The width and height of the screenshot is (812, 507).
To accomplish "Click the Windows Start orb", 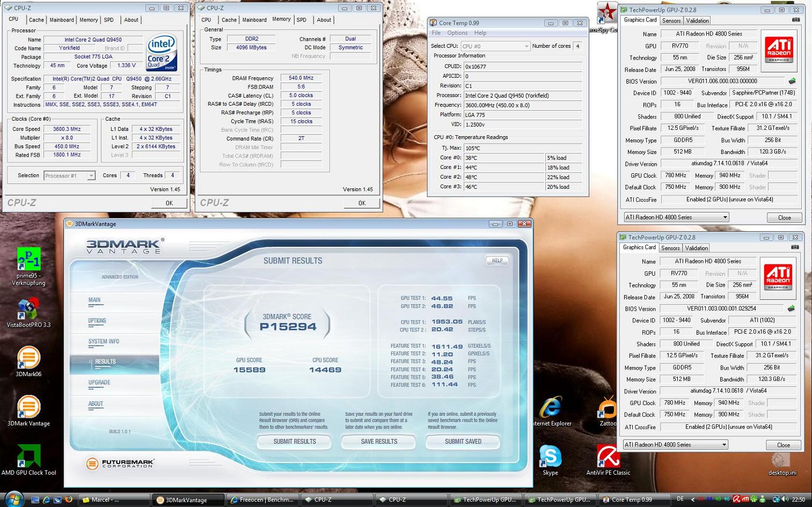I will point(13,498).
